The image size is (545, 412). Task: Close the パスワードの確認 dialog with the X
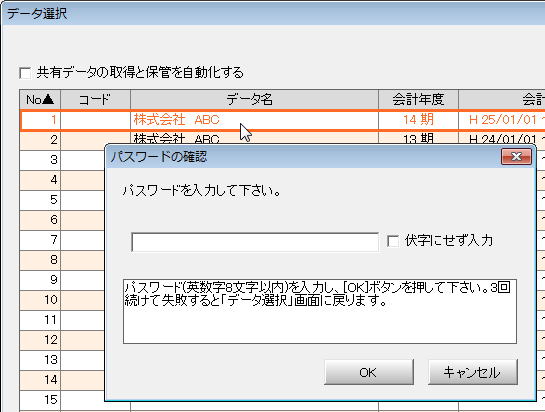(x=516, y=156)
